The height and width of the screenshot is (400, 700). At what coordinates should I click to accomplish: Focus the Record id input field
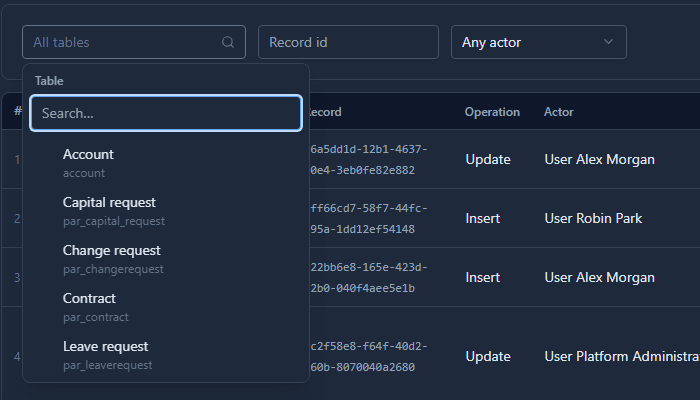click(x=348, y=42)
